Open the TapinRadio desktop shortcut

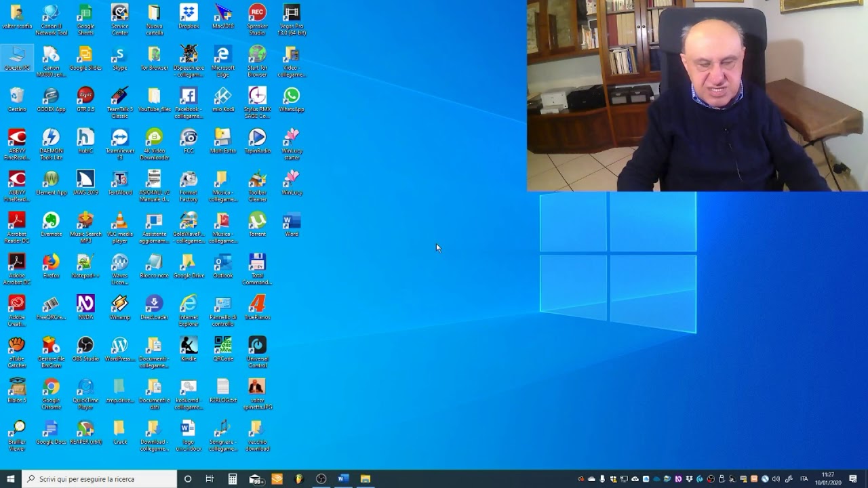point(257,142)
